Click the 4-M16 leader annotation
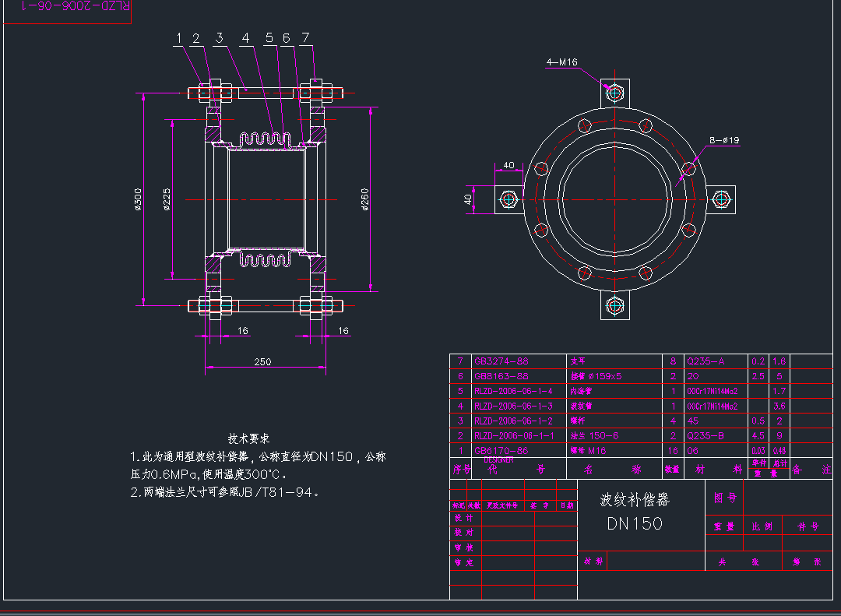Viewport: 841px width, 616px height. [x=561, y=62]
